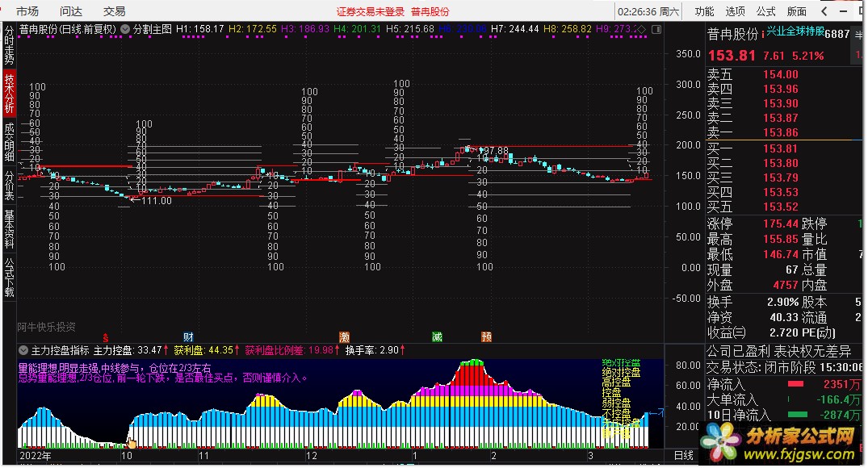The height and width of the screenshot is (468, 868).
Task: Click the 卖五 154.00 order row
Action: click(x=753, y=74)
